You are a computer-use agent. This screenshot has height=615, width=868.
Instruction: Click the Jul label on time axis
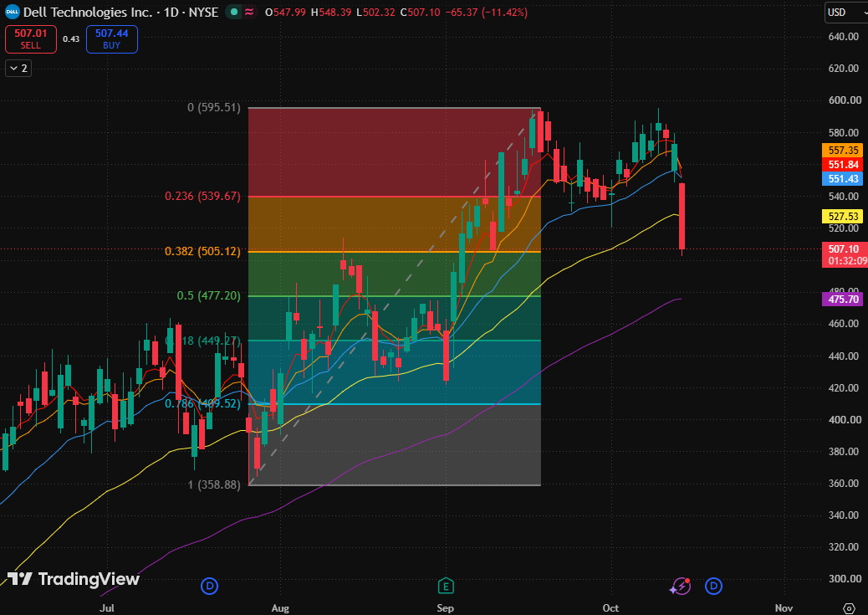[x=107, y=607]
